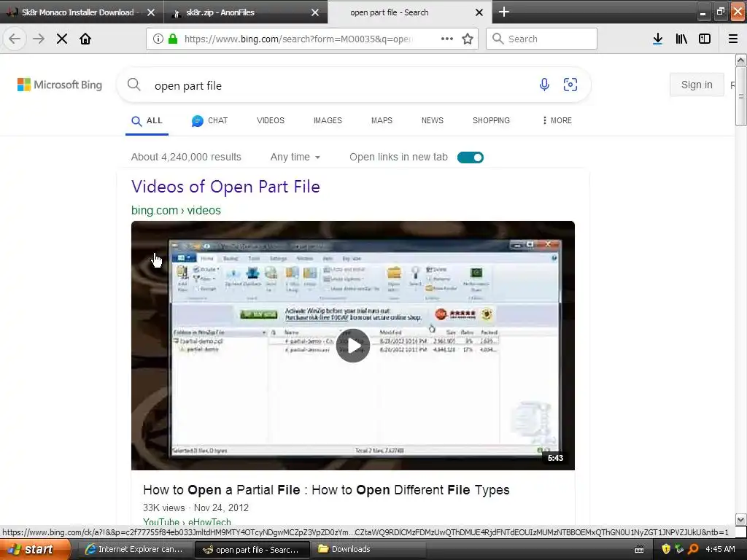Screen dimensions: 747x560
Task: Open the Library bookmarks icon
Action: (681, 39)
